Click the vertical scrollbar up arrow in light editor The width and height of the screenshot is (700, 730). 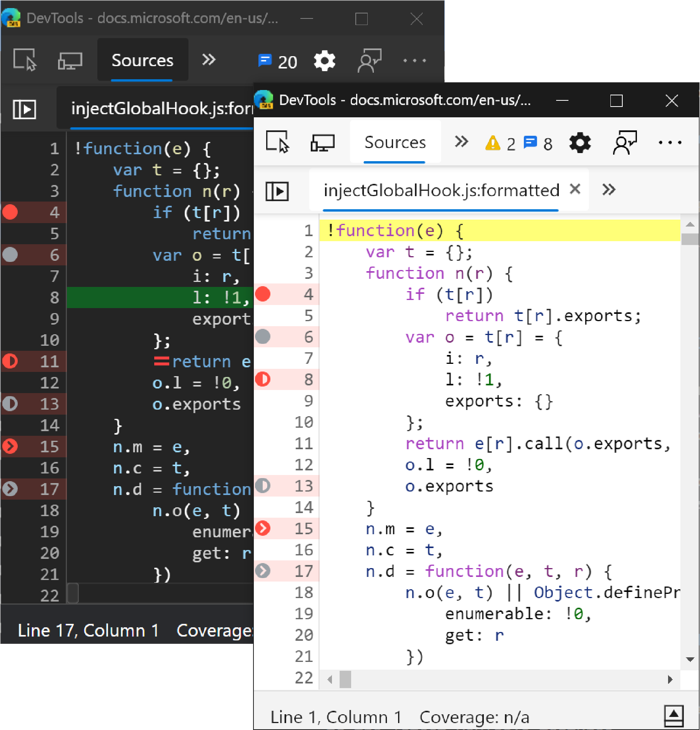(x=690, y=224)
